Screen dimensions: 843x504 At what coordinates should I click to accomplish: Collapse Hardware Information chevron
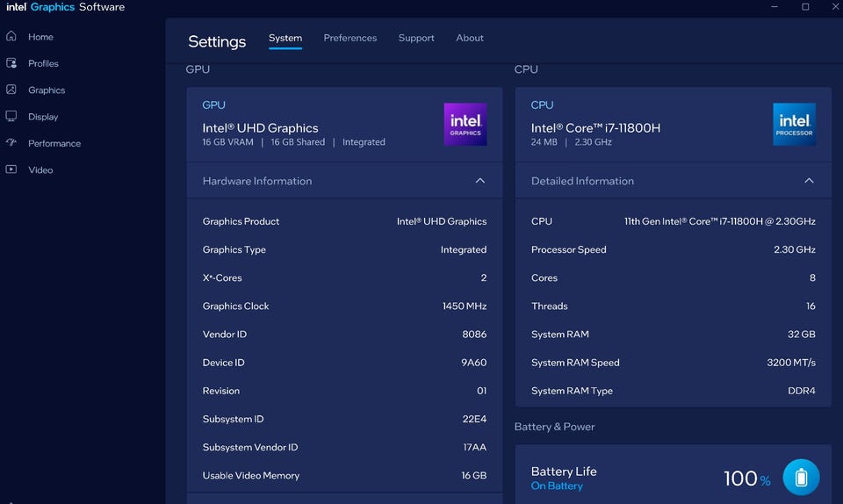480,181
